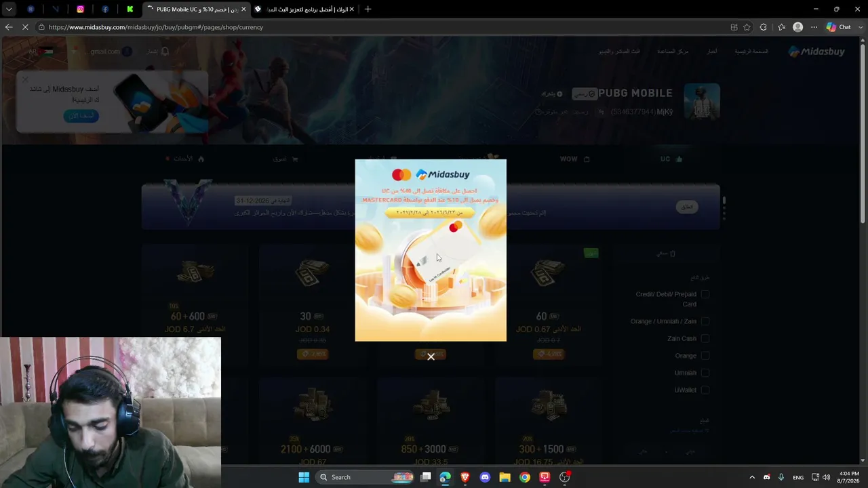Show hidden system tray icons

coord(751,477)
